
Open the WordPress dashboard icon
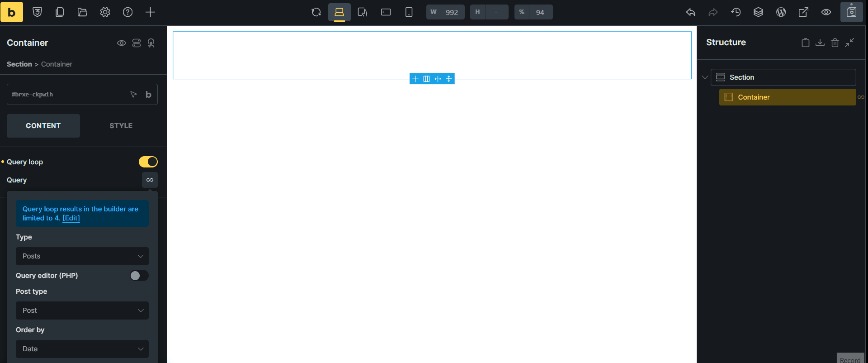click(x=781, y=12)
